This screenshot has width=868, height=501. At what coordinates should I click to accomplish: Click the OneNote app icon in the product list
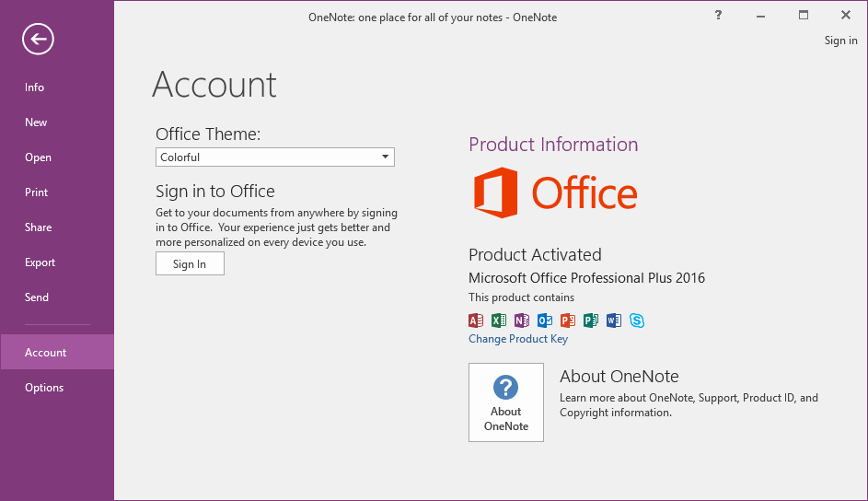click(522, 320)
